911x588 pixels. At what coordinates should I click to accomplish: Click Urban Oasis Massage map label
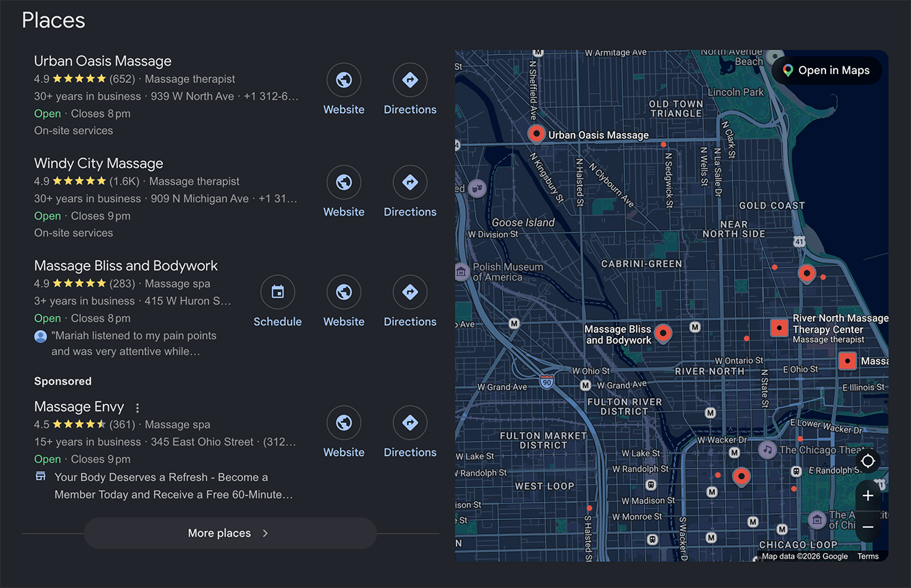(x=599, y=135)
